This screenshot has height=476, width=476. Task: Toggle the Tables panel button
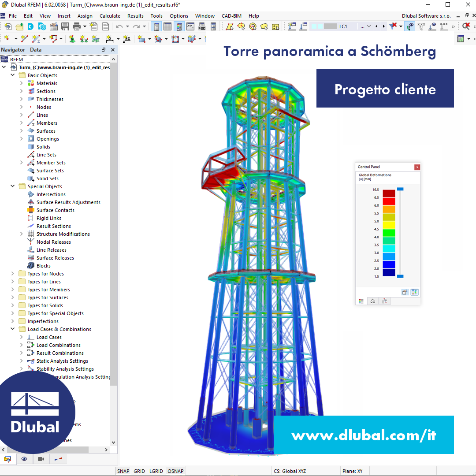tap(167, 27)
